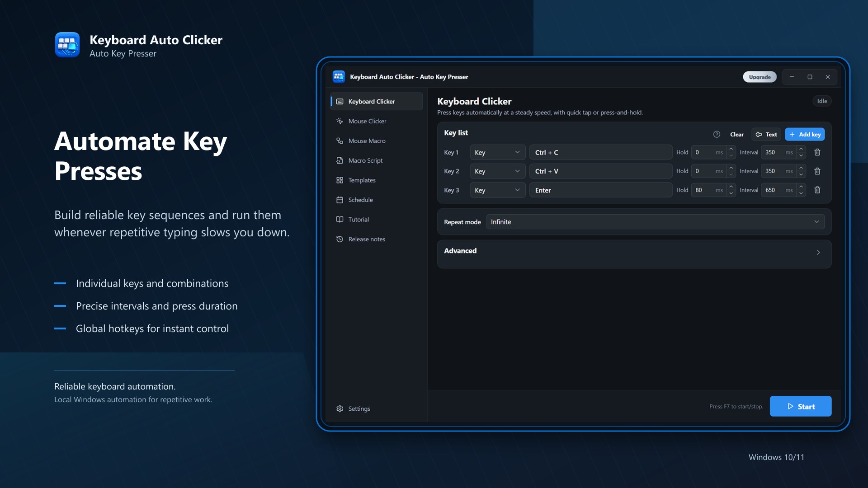
Task: Increase Key 2 interval value
Action: tap(801, 168)
